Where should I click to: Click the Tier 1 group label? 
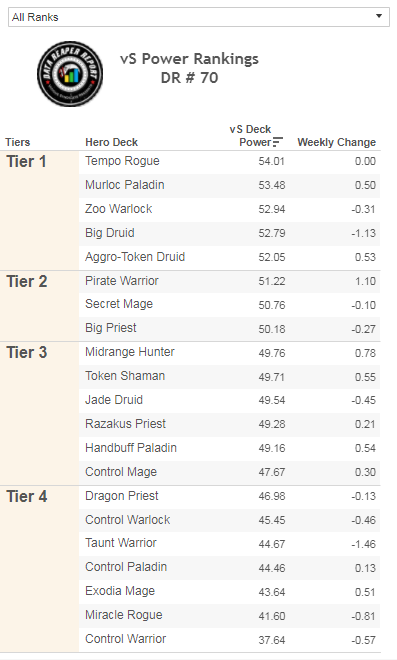point(27,162)
